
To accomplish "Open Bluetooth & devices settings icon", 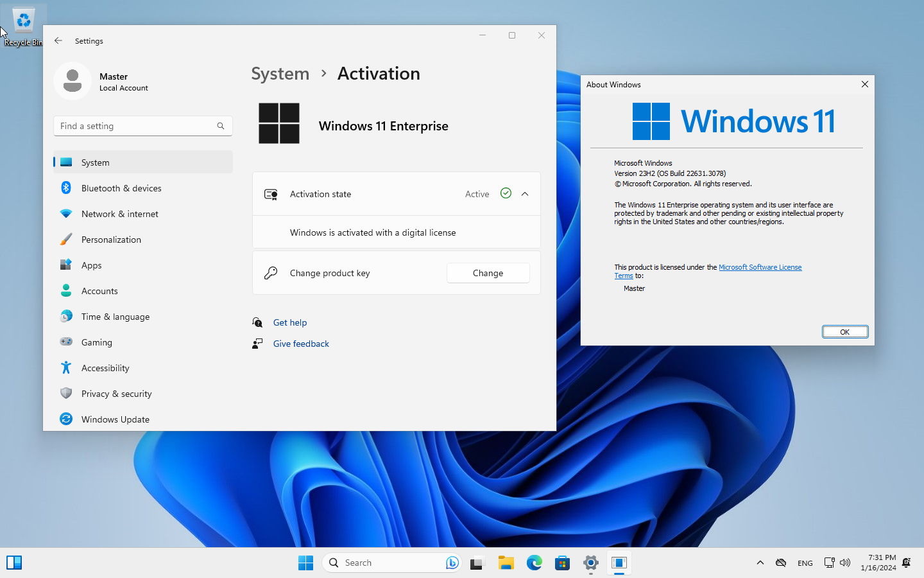I will click(x=66, y=188).
